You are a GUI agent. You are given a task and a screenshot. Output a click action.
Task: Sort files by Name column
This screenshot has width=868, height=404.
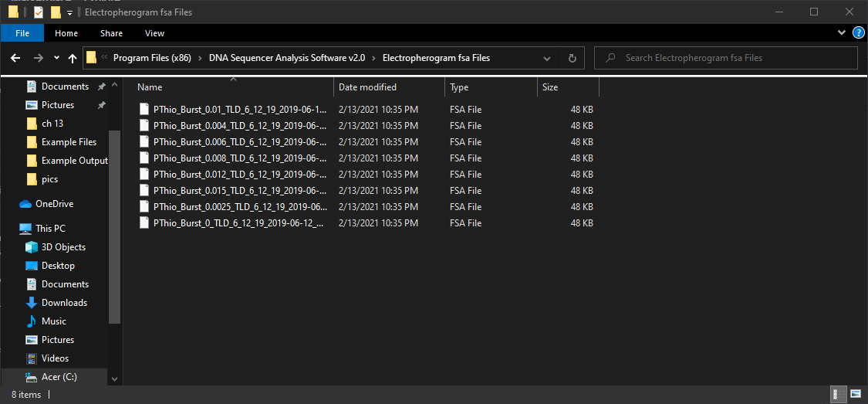(234, 87)
